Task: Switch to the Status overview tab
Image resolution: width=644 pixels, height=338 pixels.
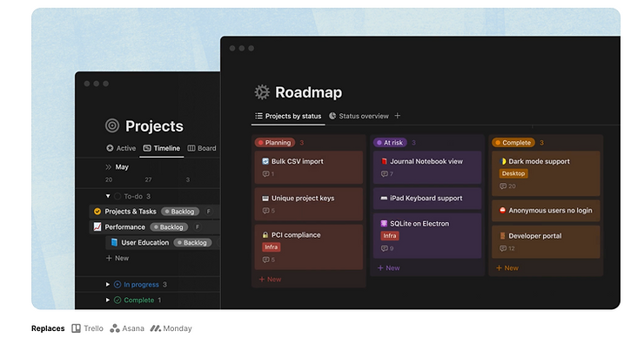Action: [x=359, y=116]
